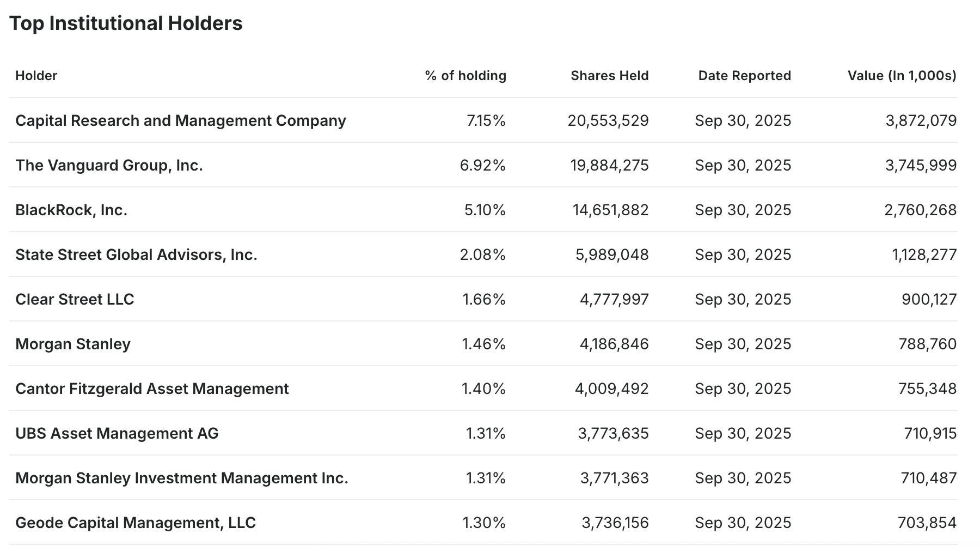Click Geode Capital Management, LLC
Viewport: 980px width, 546px height.
[136, 523]
